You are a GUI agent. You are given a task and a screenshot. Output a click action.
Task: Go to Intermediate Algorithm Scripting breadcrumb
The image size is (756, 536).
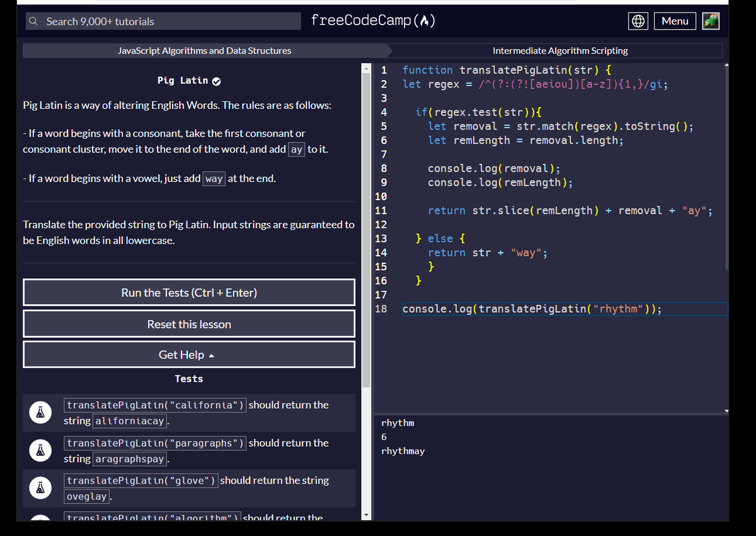tap(560, 50)
